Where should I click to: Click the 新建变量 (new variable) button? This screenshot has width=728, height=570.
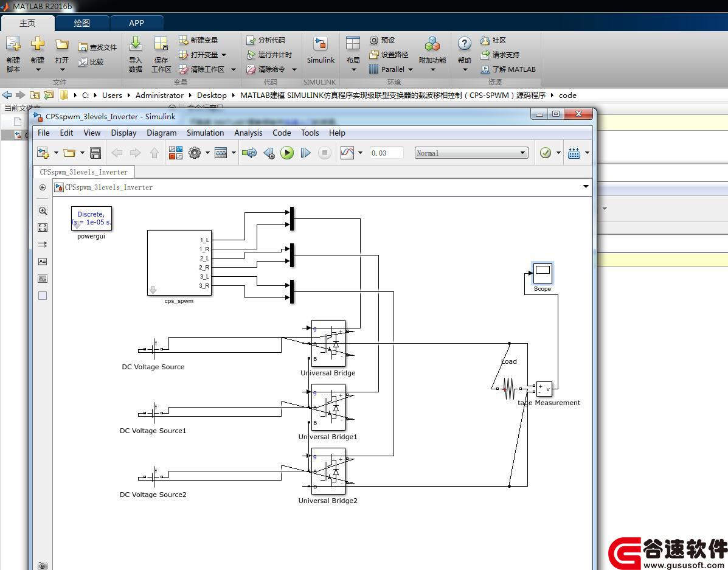[198, 40]
